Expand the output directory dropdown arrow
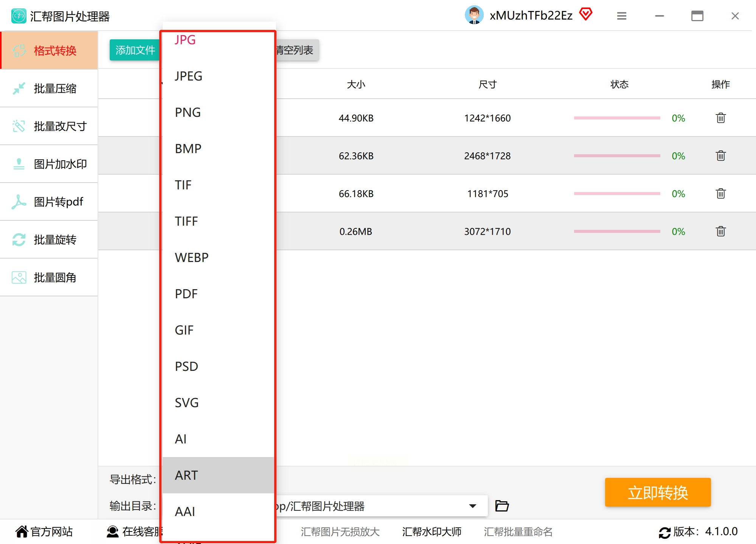The width and height of the screenshot is (756, 544). (472, 506)
